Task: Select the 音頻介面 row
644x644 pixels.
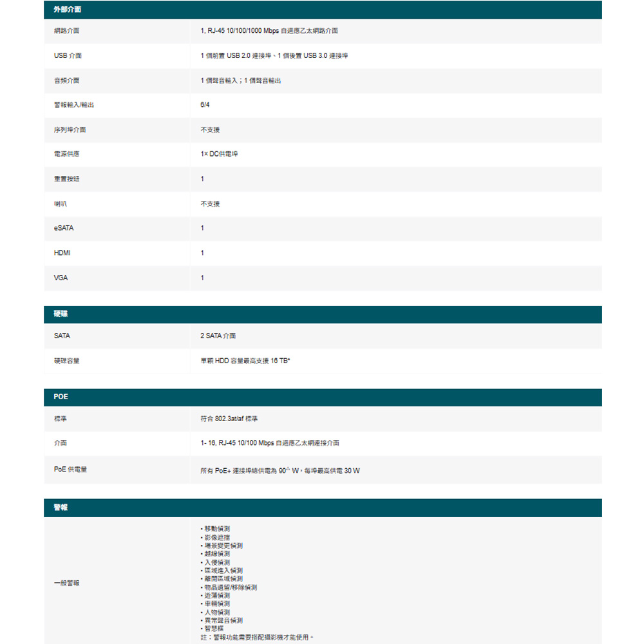Action: [x=323, y=80]
